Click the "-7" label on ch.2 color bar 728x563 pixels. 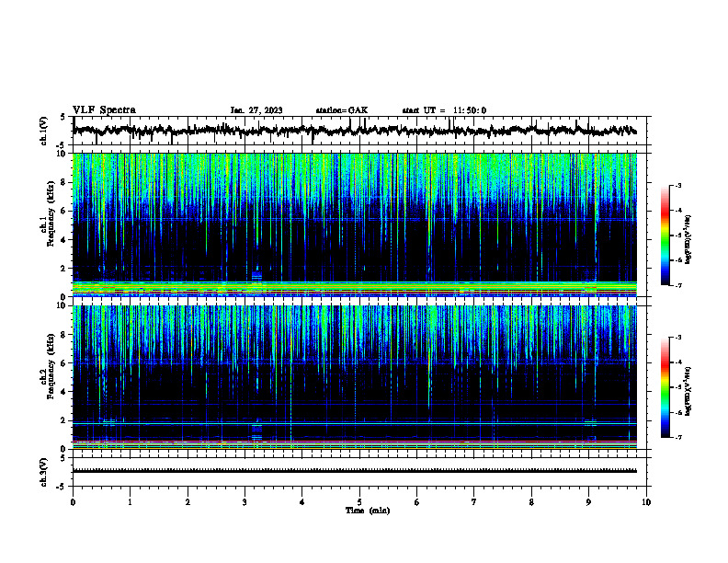pyautogui.click(x=678, y=437)
